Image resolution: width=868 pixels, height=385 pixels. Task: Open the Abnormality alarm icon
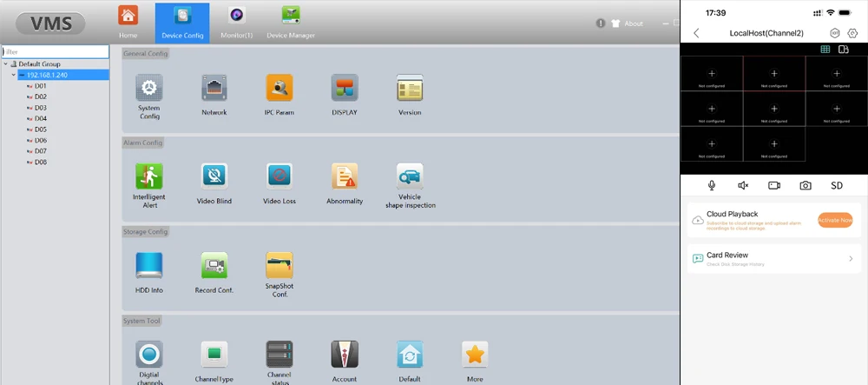click(x=345, y=176)
